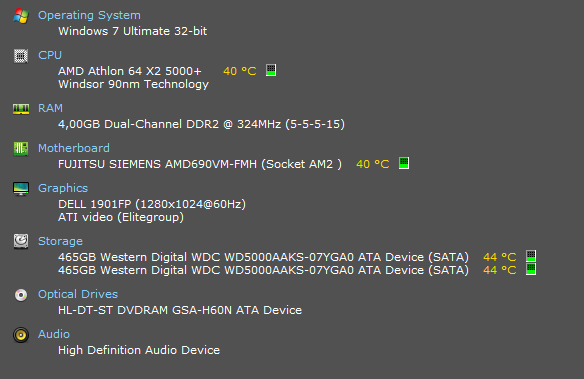Viewport: 584px width, 379px height.
Task: Open the Audio section heading
Action: [54, 334]
